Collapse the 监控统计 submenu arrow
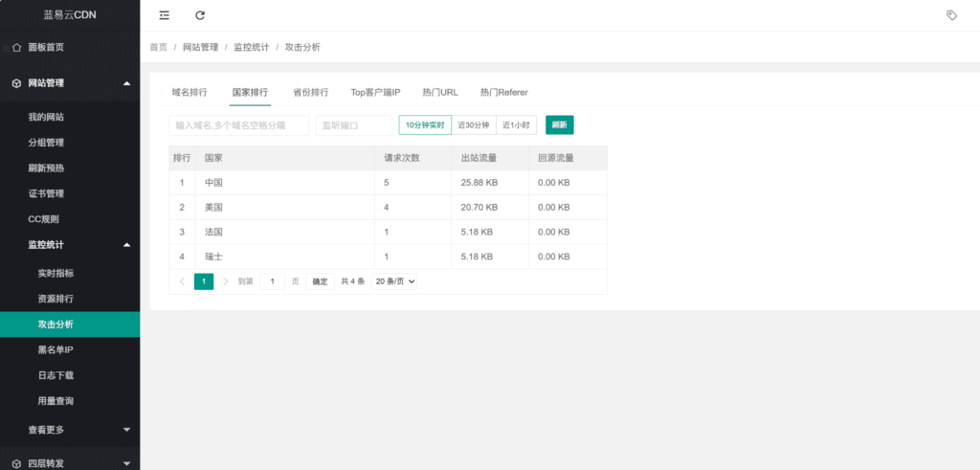Screen dimensions: 980x470 tap(127, 245)
